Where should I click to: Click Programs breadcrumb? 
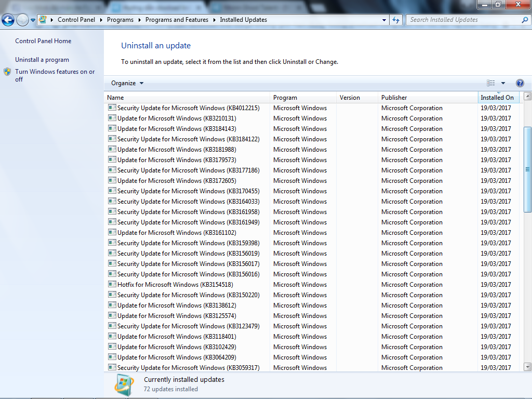pos(120,20)
